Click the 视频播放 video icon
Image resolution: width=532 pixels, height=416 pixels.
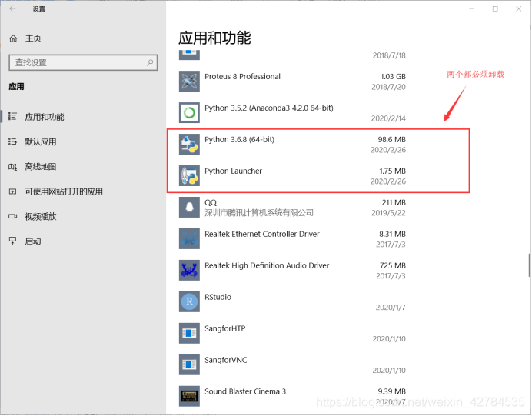(12, 217)
